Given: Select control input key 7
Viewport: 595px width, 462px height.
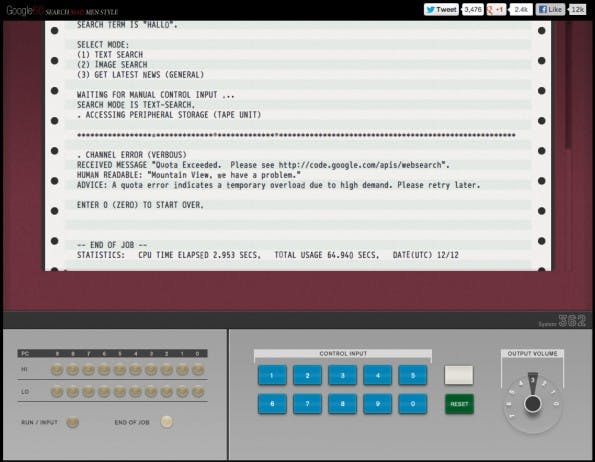Looking at the screenshot, I should click(x=307, y=404).
